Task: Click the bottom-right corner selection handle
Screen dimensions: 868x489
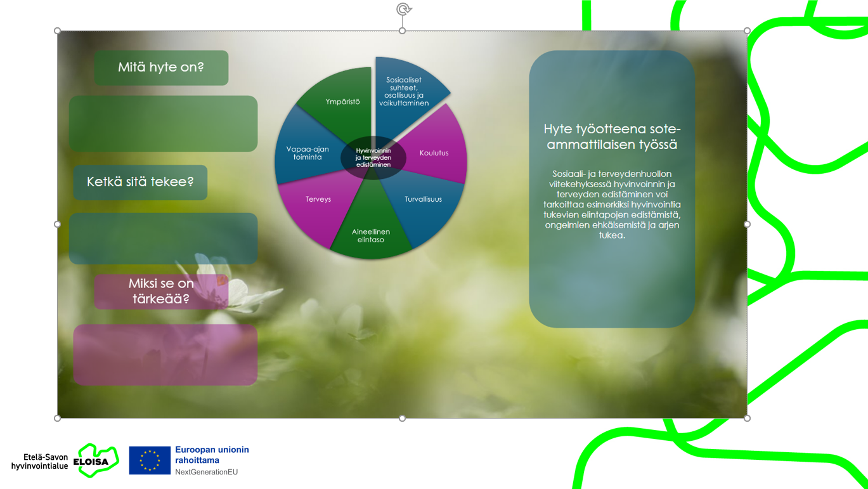Action: (747, 418)
